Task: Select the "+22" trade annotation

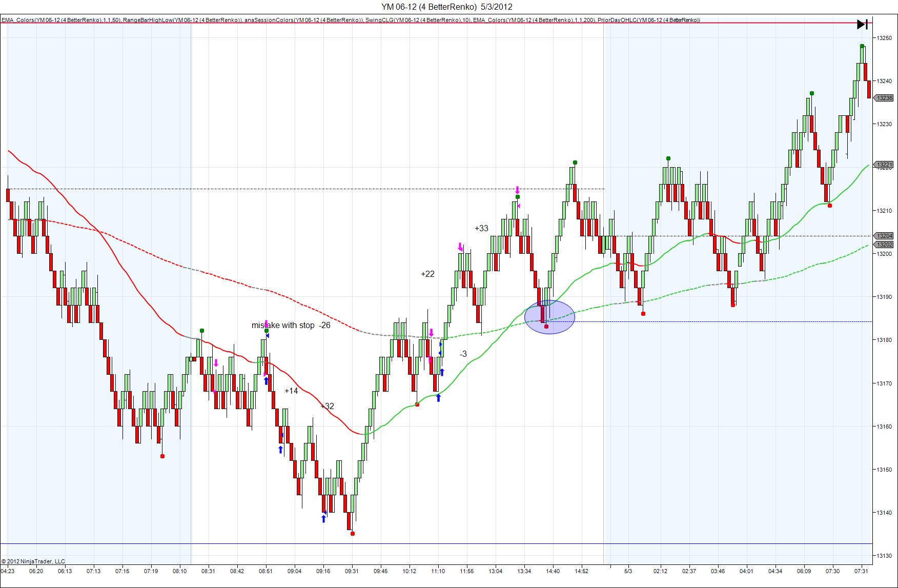Action: [x=427, y=274]
